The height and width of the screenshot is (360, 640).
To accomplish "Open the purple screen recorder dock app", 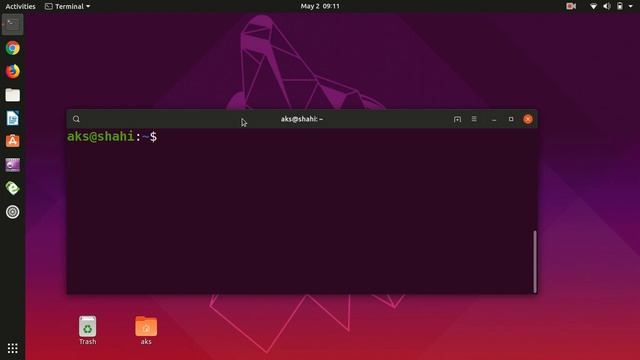I will pyautogui.click(x=13, y=165).
